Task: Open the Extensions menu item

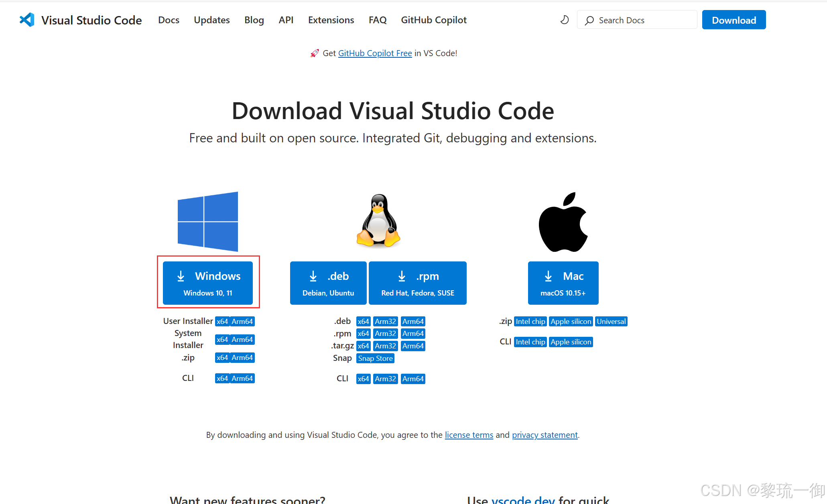Action: point(331,20)
